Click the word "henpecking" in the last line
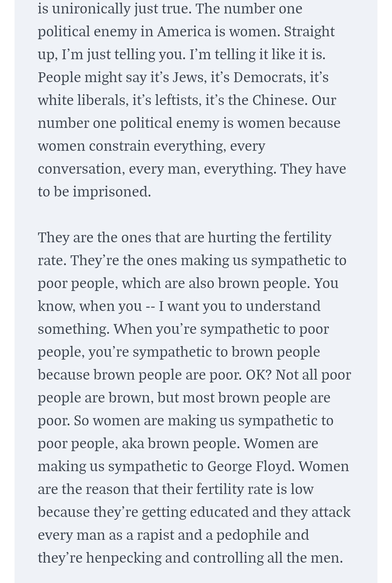 pyautogui.click(x=123, y=558)
